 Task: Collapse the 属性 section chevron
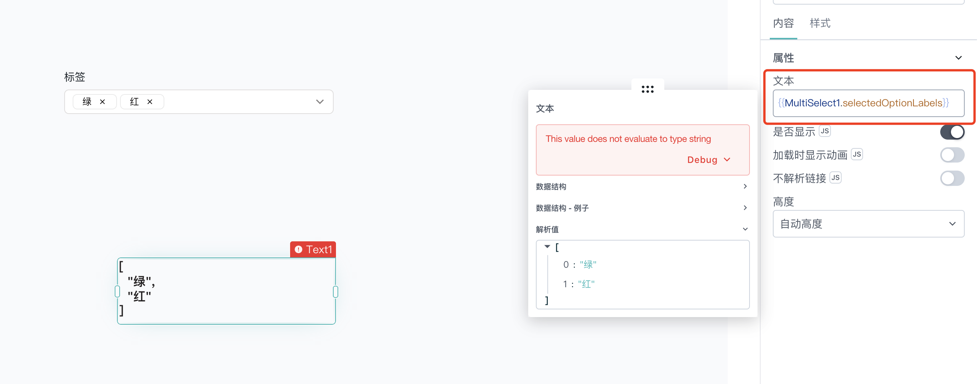pos(958,58)
